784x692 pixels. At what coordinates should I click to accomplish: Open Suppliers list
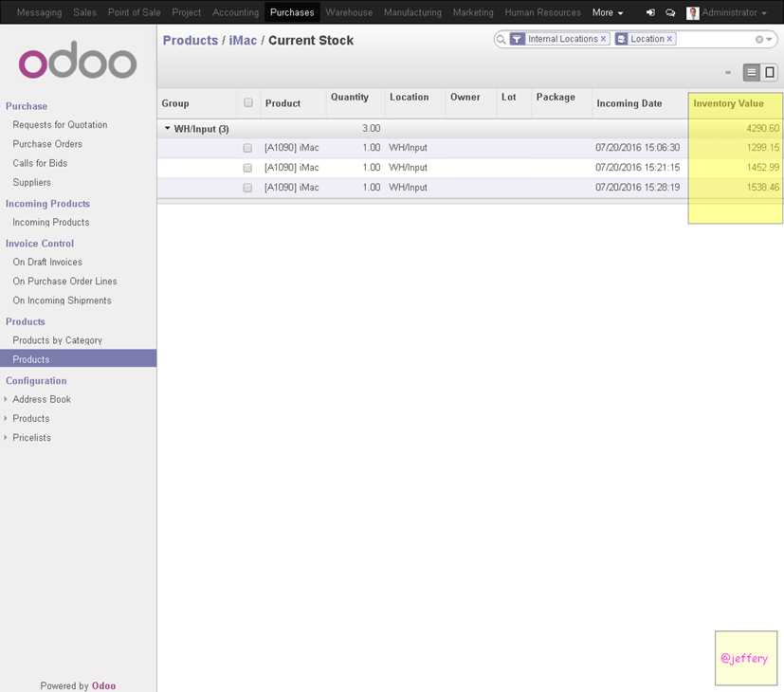(x=31, y=183)
